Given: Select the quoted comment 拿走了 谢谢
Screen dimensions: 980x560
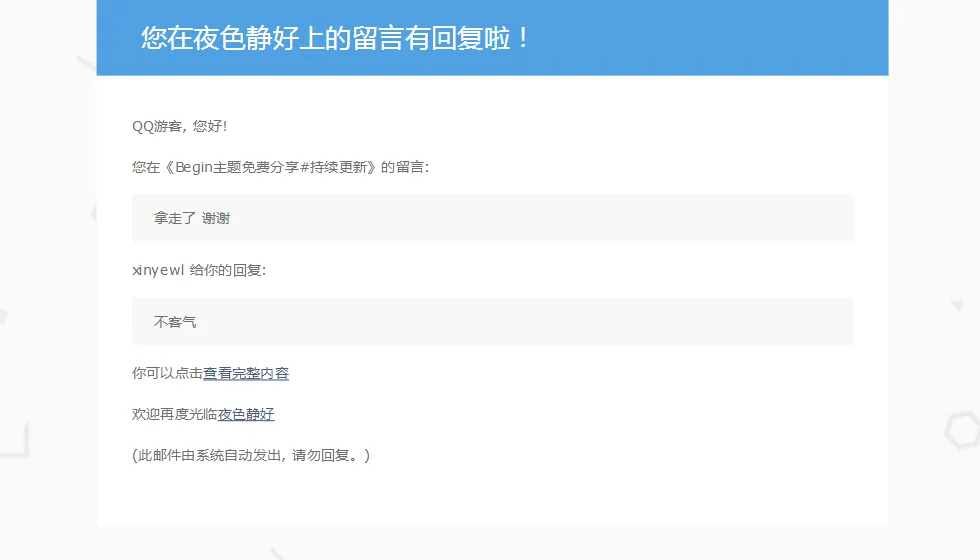Looking at the screenshot, I should tap(192, 218).
